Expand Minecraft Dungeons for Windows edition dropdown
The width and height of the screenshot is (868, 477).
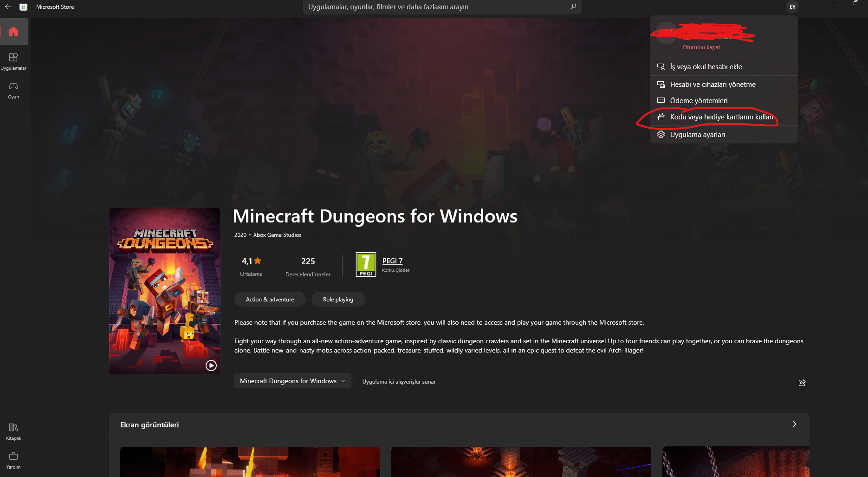coord(292,381)
